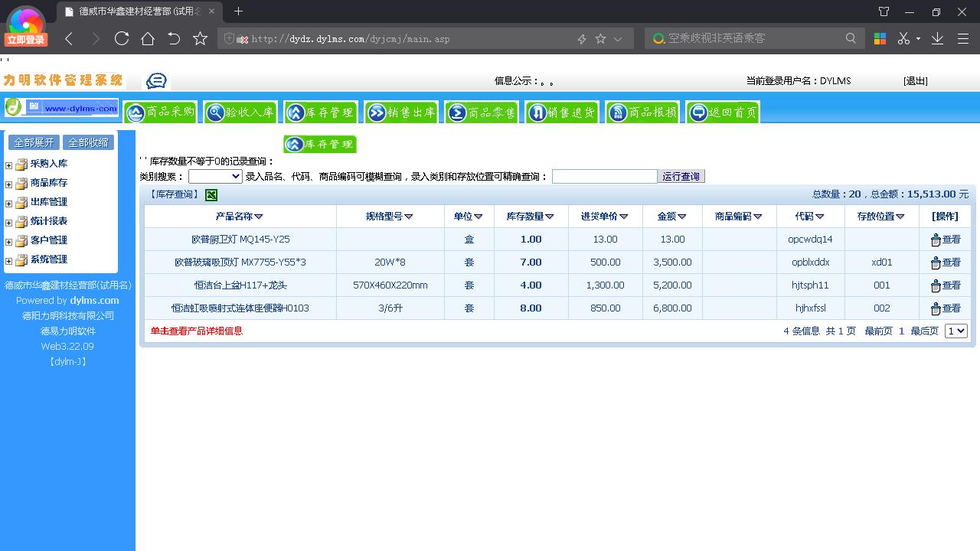
Task: Click 全部展开 to expand all sidebar sections
Action: (x=33, y=142)
